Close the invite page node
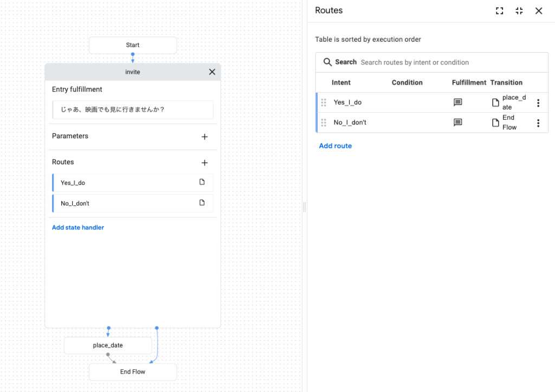This screenshot has height=392, width=555. click(x=212, y=72)
